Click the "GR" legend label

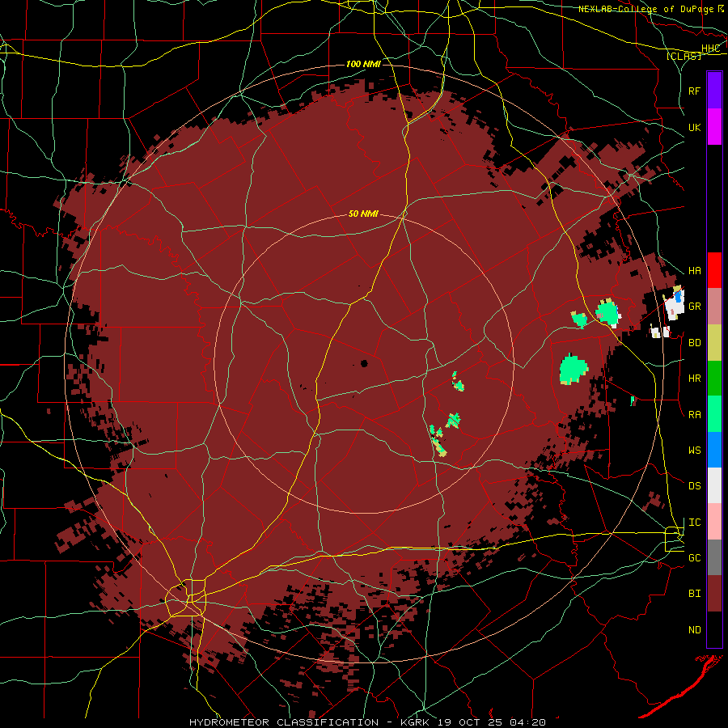(x=694, y=307)
